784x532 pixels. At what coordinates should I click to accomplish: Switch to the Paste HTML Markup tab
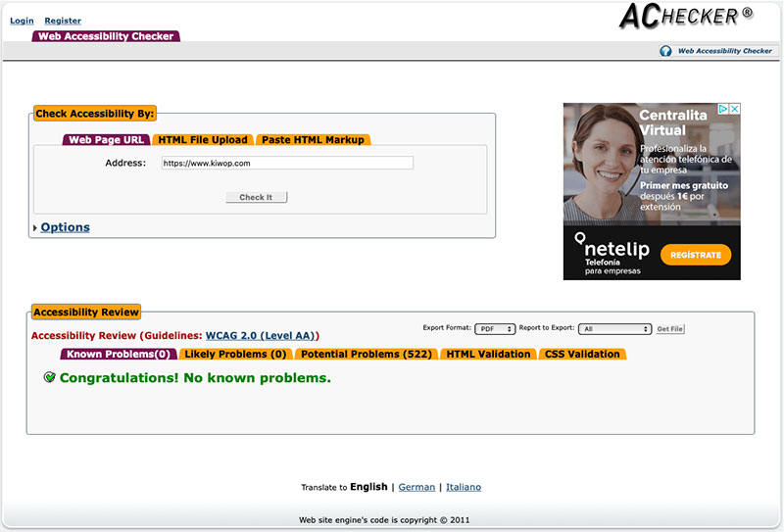pos(313,139)
